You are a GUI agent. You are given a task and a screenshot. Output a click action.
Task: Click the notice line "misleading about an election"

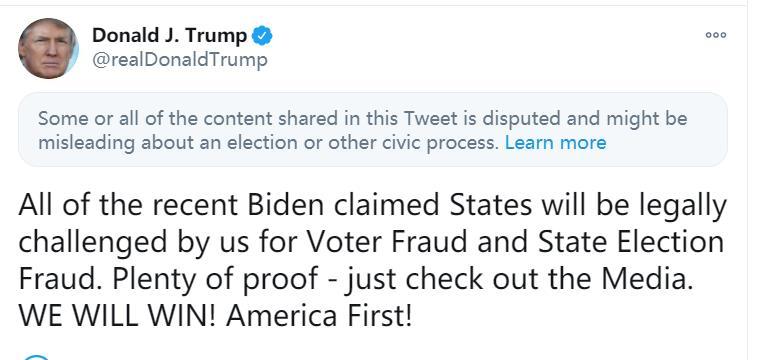pos(268,143)
